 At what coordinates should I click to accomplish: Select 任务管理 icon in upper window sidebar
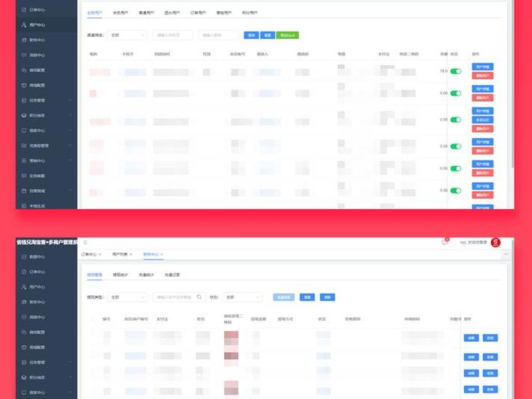click(24, 100)
